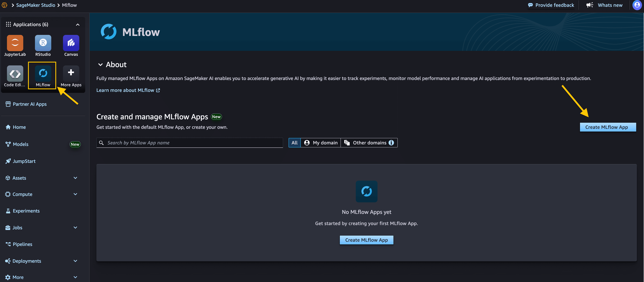Image resolution: width=644 pixels, height=282 pixels.
Task: Open the Canvas application icon
Action: (x=71, y=43)
